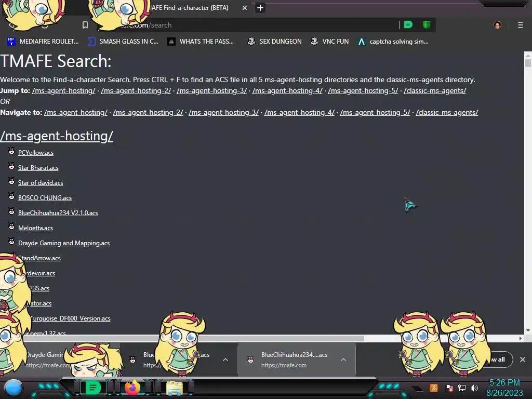Screen dimensions: 532x399
Task: Open the green chat extension icon in address bar
Action: click(408, 25)
